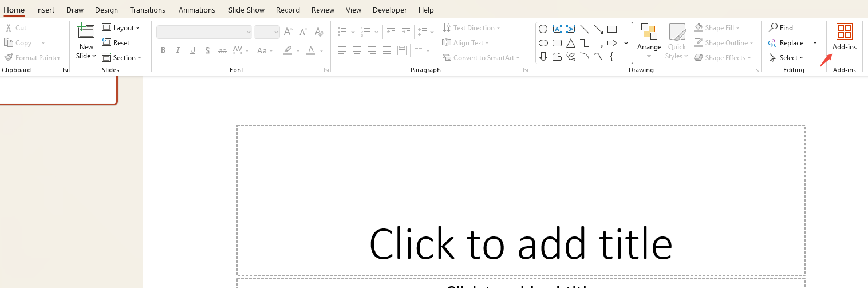
Task: Toggle Italic formatting
Action: click(178, 50)
